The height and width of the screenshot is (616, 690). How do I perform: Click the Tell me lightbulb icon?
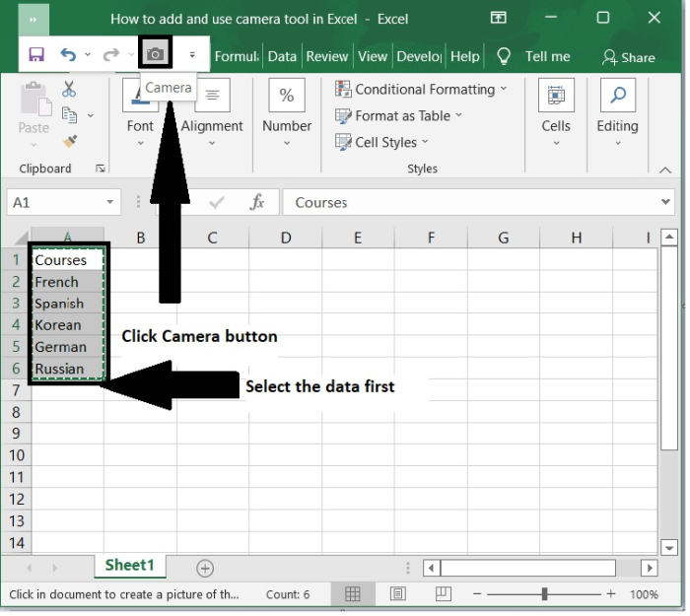click(x=504, y=56)
